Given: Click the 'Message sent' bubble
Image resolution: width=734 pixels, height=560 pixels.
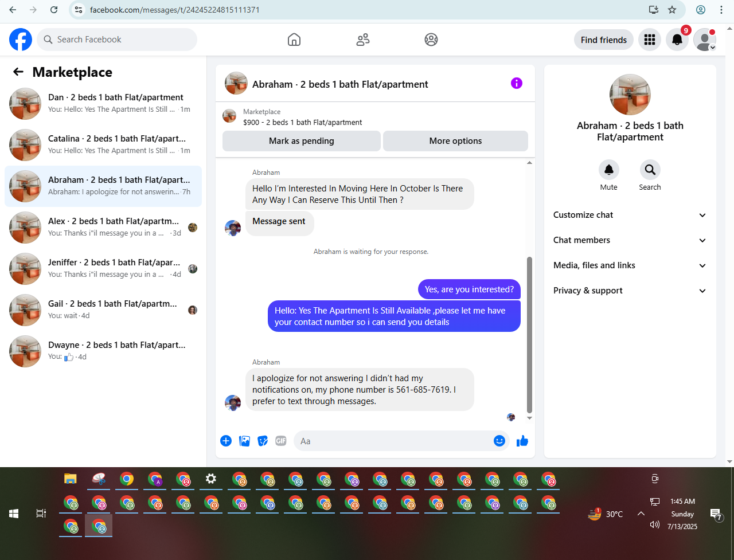Looking at the screenshot, I should [279, 223].
